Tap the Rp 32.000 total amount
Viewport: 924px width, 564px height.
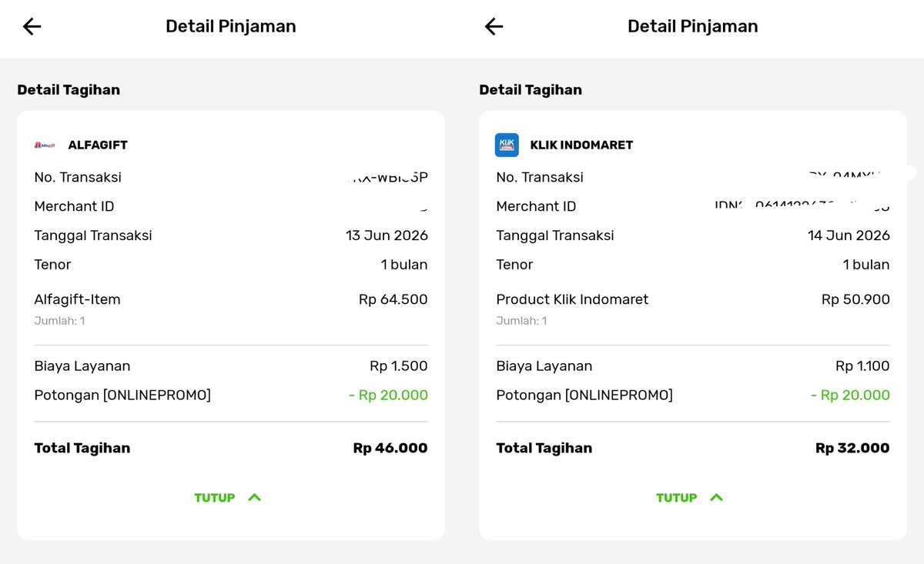point(852,448)
